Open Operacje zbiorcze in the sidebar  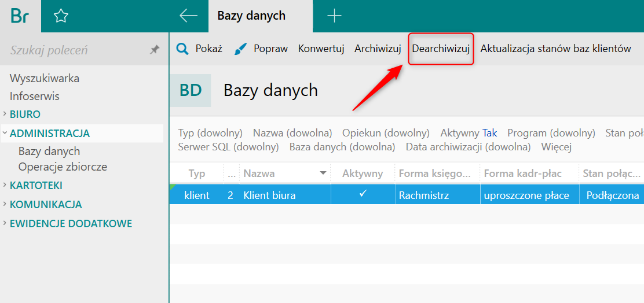(63, 167)
